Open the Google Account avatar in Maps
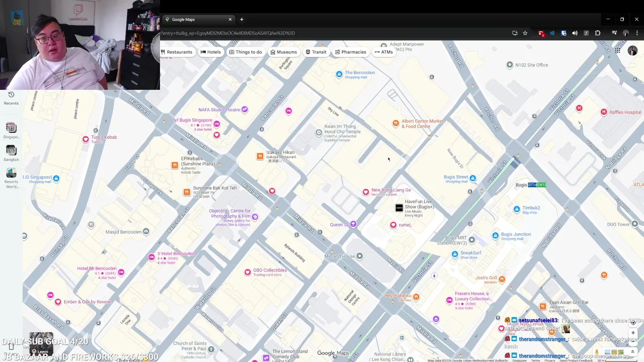Image resolution: width=644 pixels, height=362 pixels. pyautogui.click(x=632, y=51)
